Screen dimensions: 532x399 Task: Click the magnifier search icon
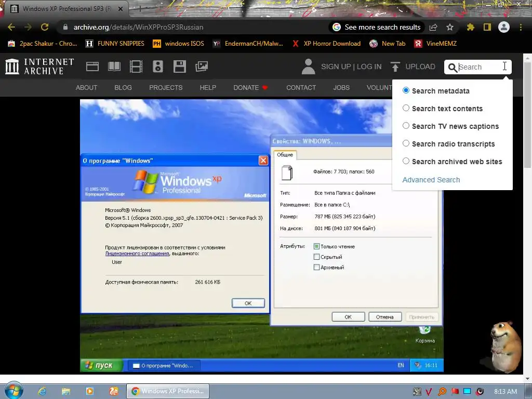[453, 68]
